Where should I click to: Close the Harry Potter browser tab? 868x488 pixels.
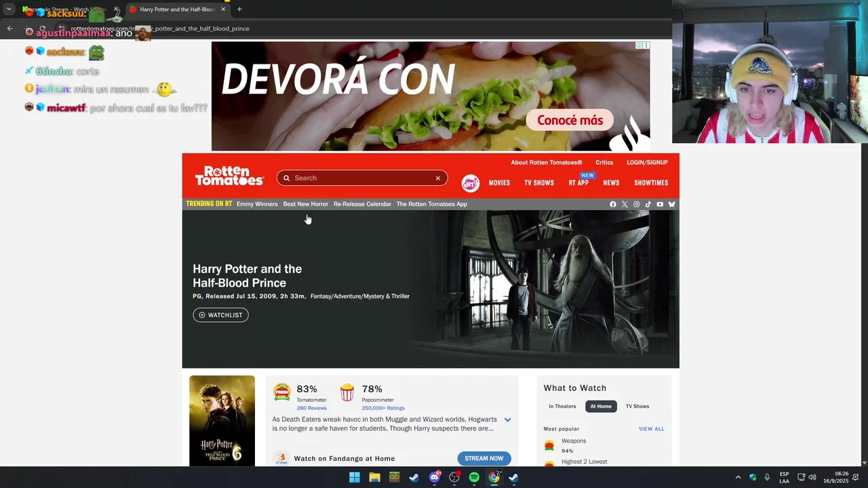click(x=223, y=9)
